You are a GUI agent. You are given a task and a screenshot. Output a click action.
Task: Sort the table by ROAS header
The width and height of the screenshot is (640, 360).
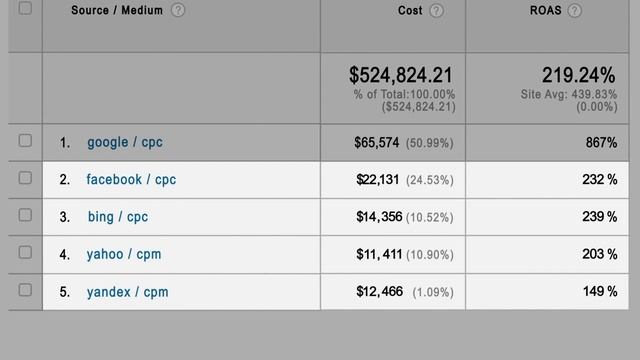pos(545,10)
